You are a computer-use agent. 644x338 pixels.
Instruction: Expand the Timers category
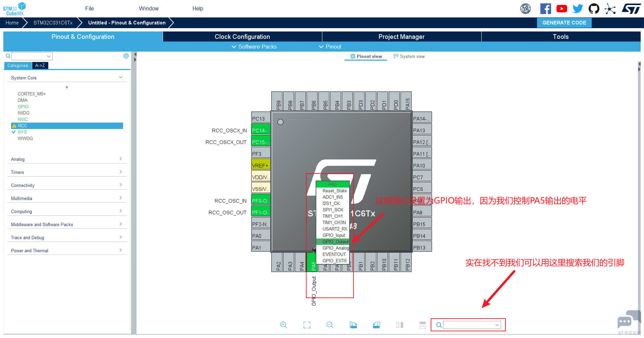[121, 172]
